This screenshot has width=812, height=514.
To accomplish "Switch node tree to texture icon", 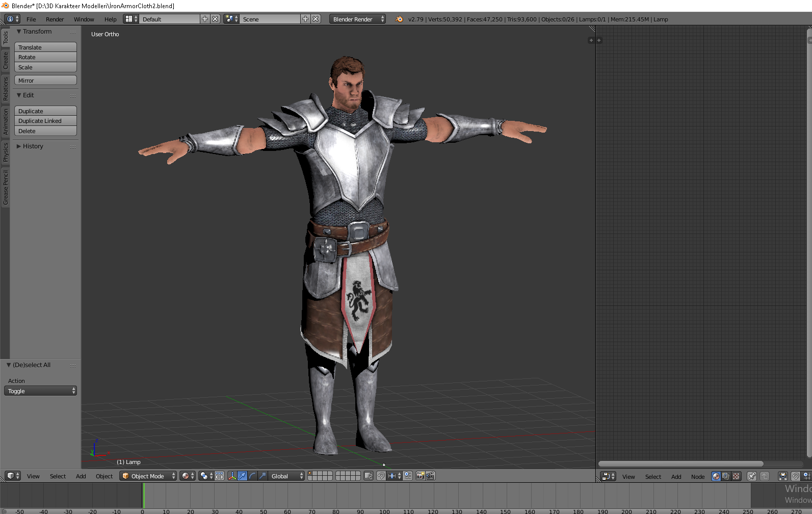I will point(736,476).
